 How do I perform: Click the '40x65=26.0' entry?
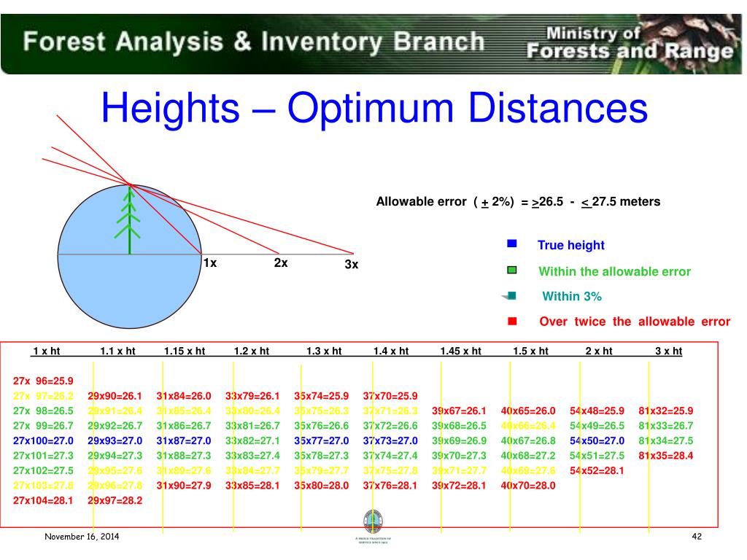528,411
